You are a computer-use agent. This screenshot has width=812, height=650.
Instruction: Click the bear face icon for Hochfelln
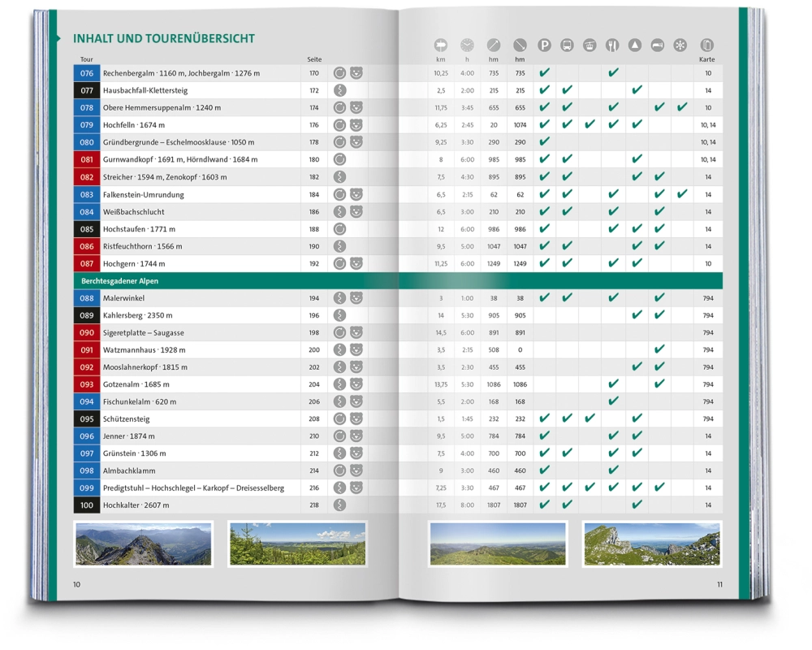[x=356, y=125]
